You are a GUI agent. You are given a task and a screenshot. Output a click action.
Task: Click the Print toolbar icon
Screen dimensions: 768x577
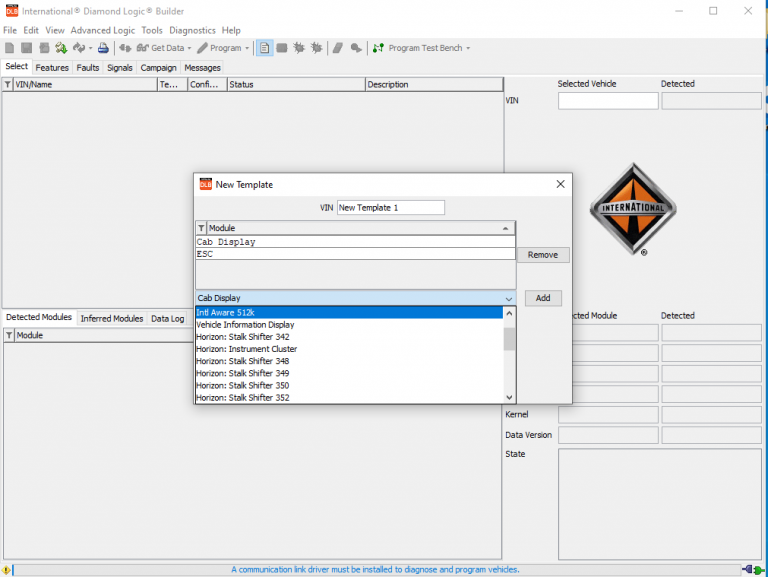coord(103,48)
